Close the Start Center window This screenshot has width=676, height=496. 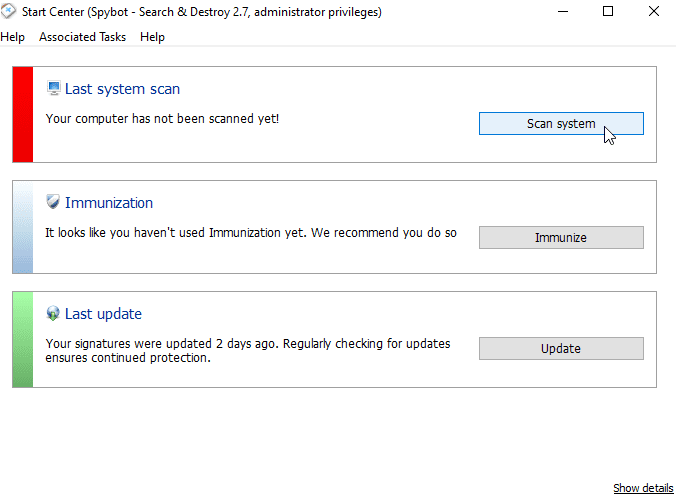tap(654, 12)
